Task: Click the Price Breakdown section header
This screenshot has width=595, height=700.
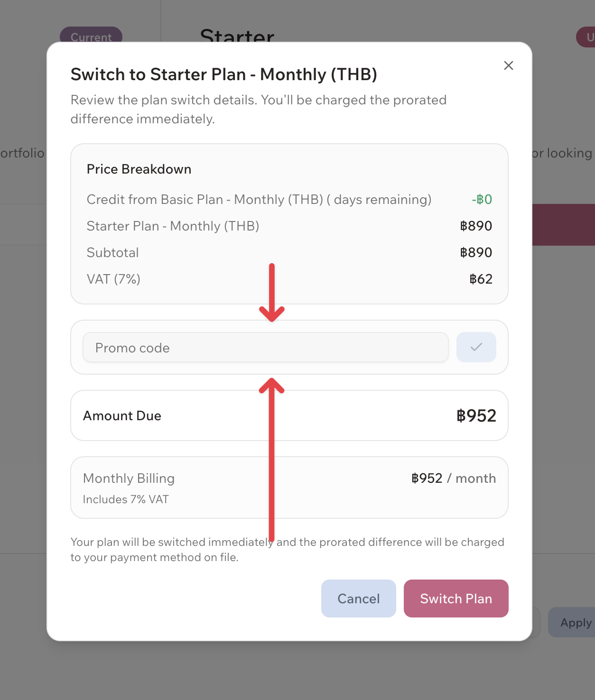Action: [x=139, y=169]
